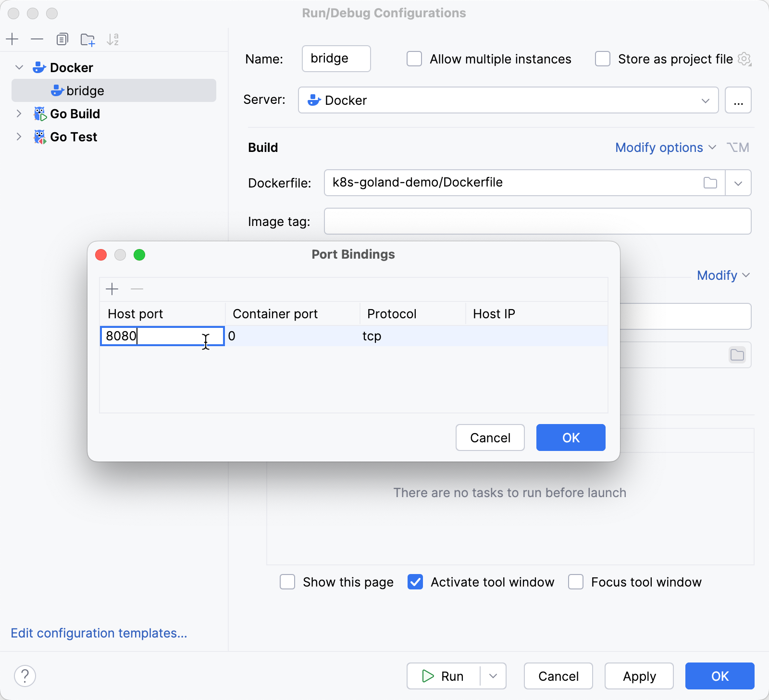769x700 pixels.
Task: Open the Dockerfile file browser
Action: tap(711, 183)
